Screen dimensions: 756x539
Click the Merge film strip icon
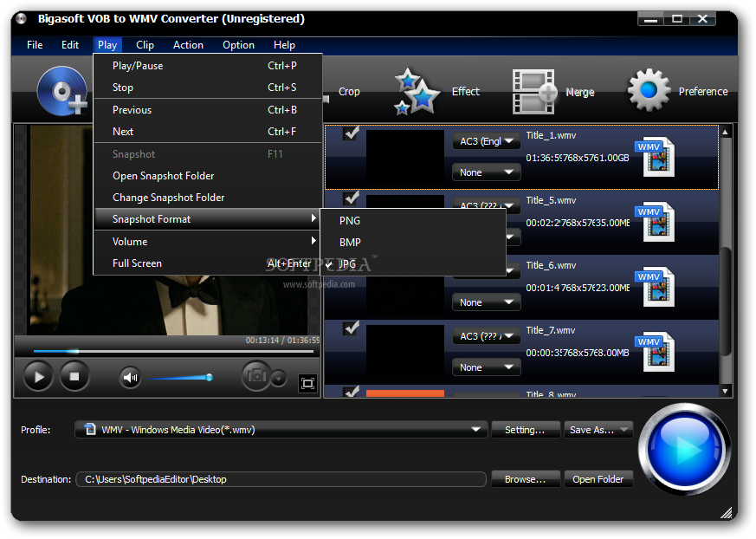click(534, 92)
